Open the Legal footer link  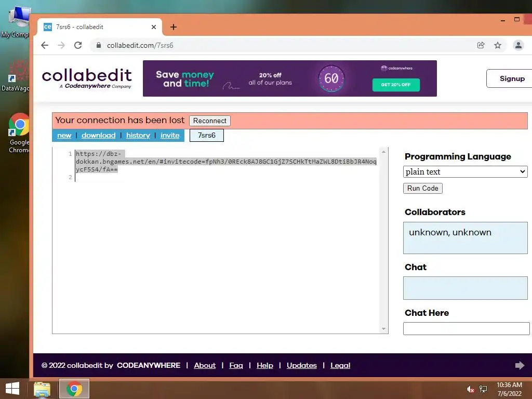pos(340,365)
